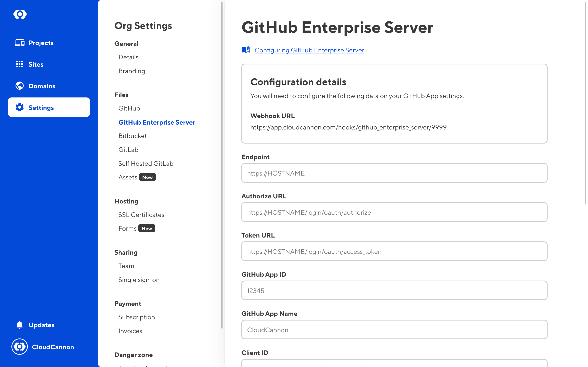Select Bitbucket in Org Settings menu
The height and width of the screenshot is (367, 588).
(133, 136)
